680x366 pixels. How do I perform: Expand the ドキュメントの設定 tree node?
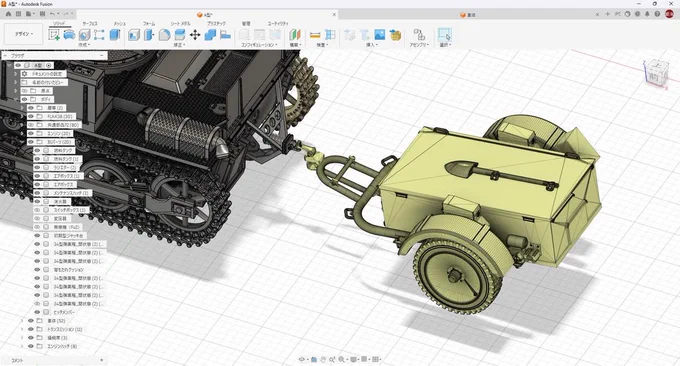coord(16,74)
